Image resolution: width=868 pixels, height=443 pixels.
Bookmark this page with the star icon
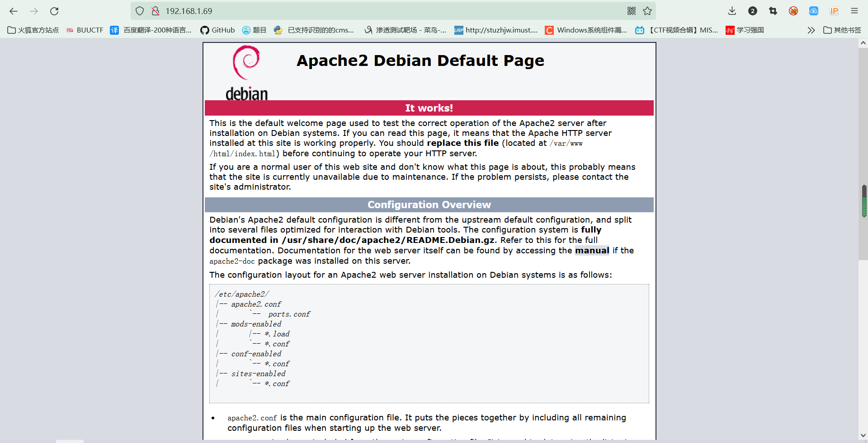(x=647, y=11)
